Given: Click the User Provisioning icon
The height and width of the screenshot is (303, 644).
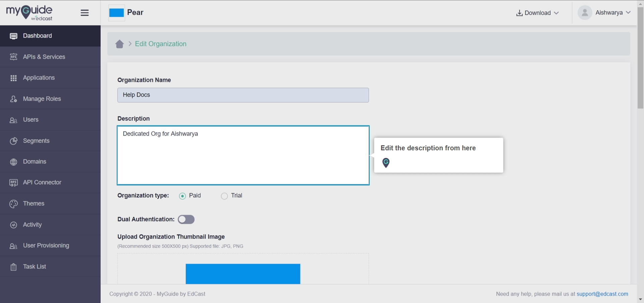Looking at the screenshot, I should coord(13,246).
